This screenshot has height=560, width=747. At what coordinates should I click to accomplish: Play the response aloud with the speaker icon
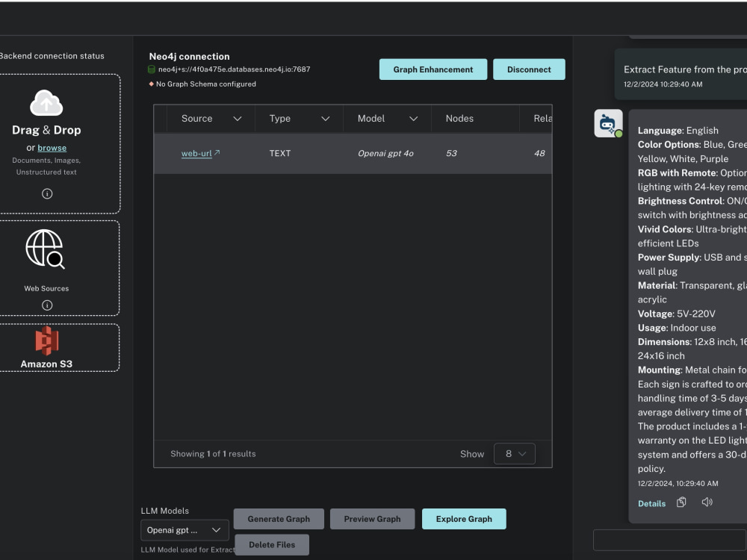tap(707, 502)
